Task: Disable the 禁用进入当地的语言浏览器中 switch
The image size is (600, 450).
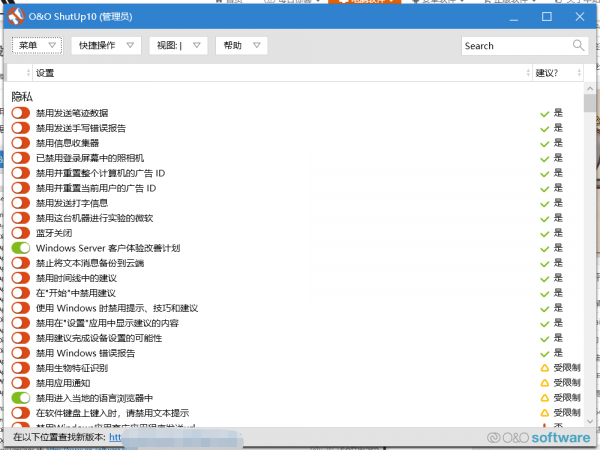Action: pos(21,398)
